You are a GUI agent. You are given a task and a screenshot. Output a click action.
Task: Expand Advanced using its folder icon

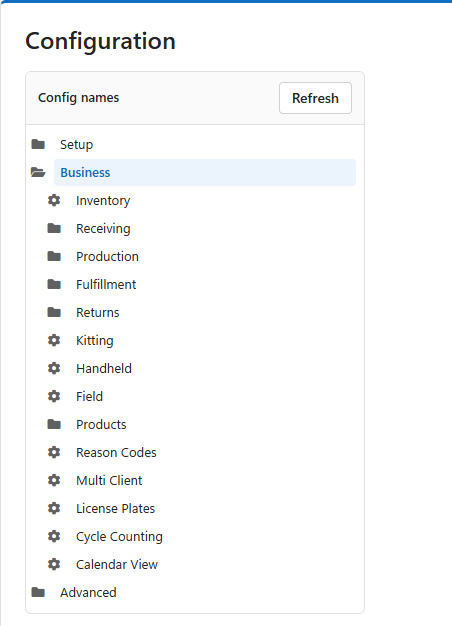click(38, 592)
